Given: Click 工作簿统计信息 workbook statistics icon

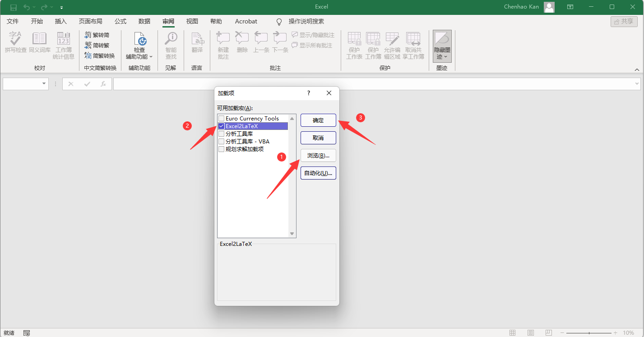Looking at the screenshot, I should (x=64, y=46).
